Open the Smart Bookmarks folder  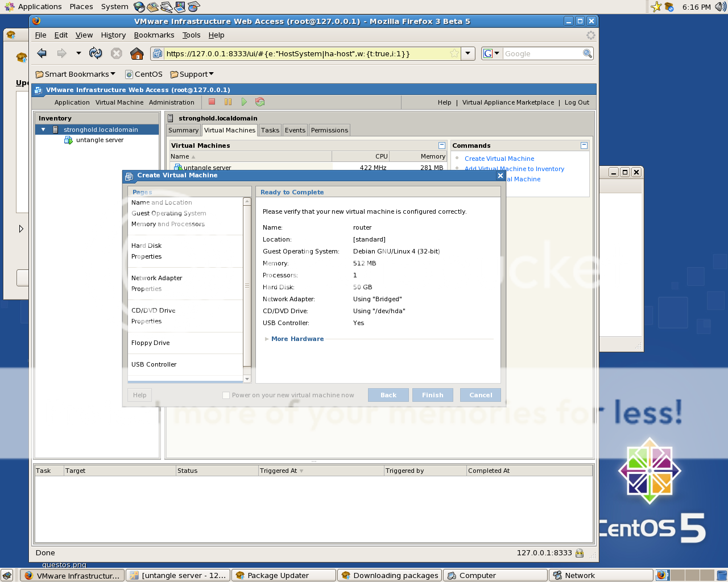(x=75, y=74)
